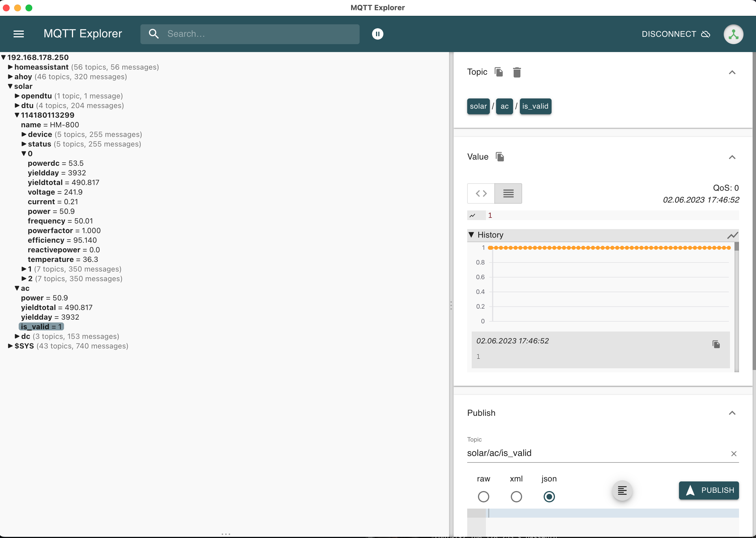Click the PUBLISH button
Image resolution: width=756 pixels, height=538 pixels.
click(x=709, y=490)
